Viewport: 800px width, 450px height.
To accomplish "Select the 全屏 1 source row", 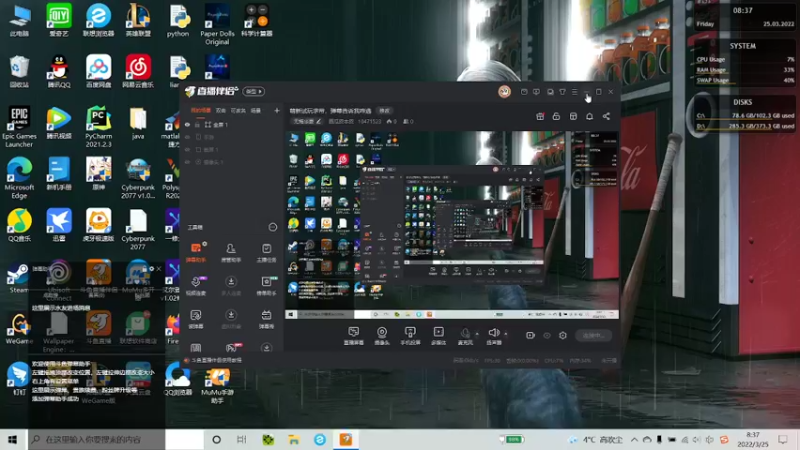I will point(232,124).
